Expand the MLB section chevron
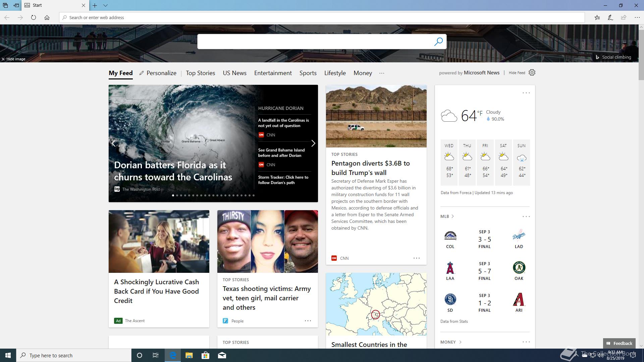Screen dimensions: 644x362 [452, 217]
